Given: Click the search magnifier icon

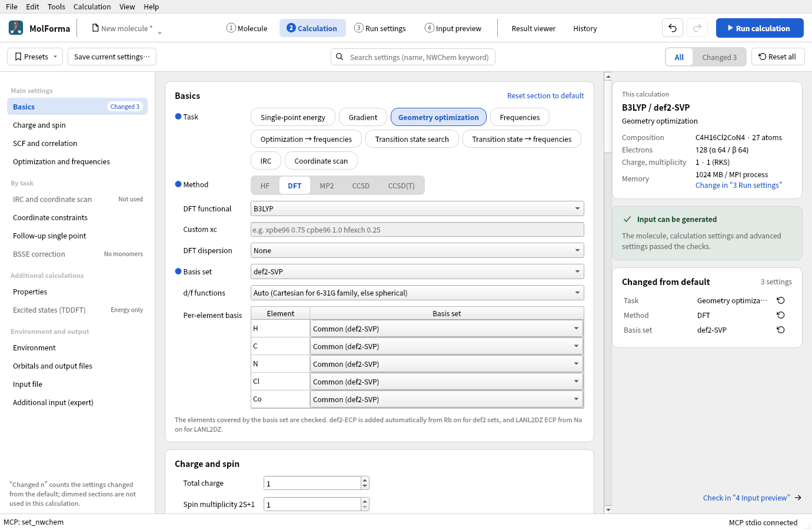Looking at the screenshot, I should coord(340,57).
